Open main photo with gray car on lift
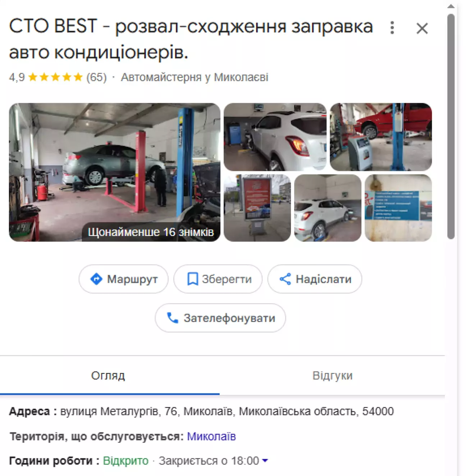466x476 pixels. pos(114,172)
